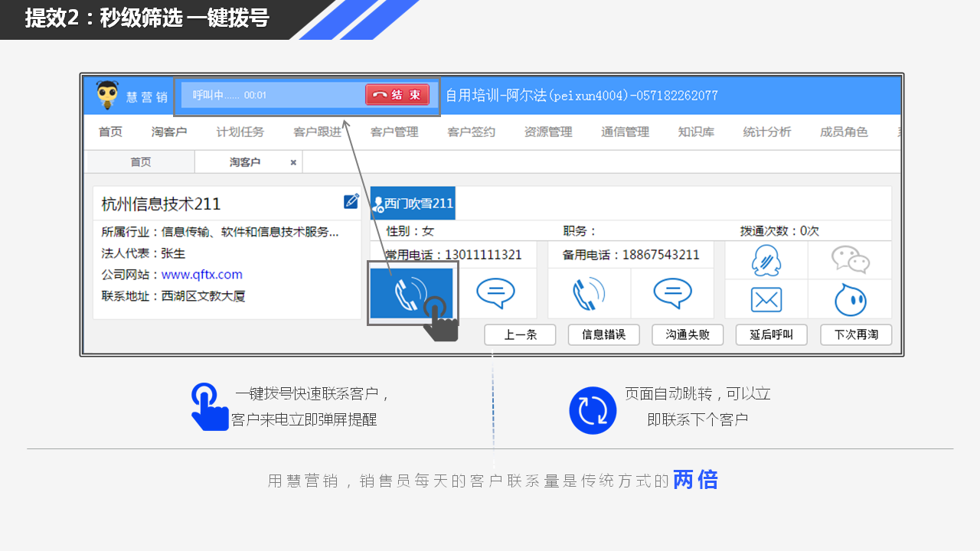980x551 pixels.
Task: Go to the 统计分析 menu
Action: [766, 132]
